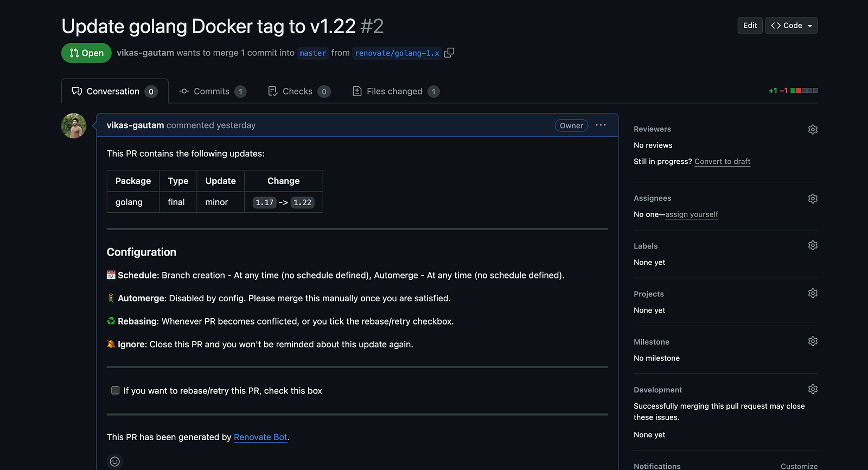Open the Renovate Bot link

[x=260, y=437]
